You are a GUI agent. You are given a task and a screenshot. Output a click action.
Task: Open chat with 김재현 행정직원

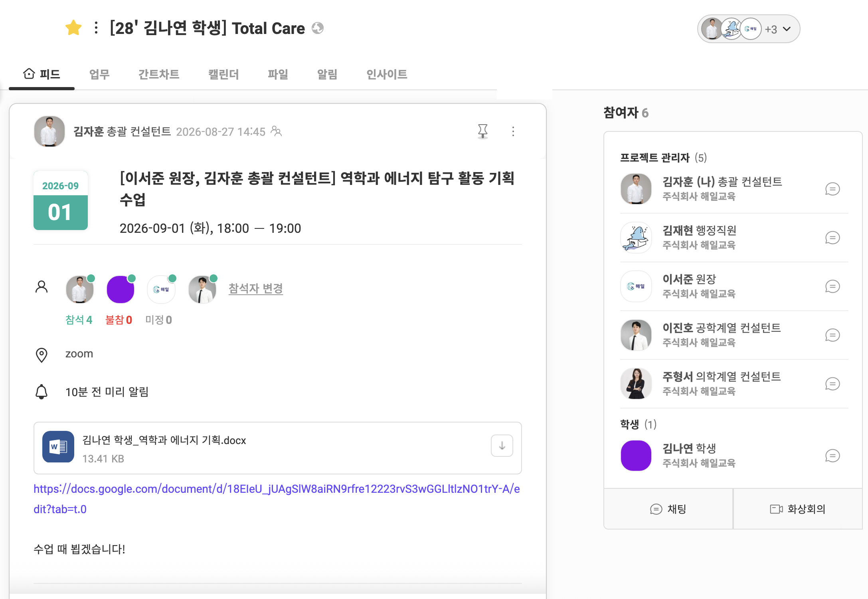click(x=832, y=238)
